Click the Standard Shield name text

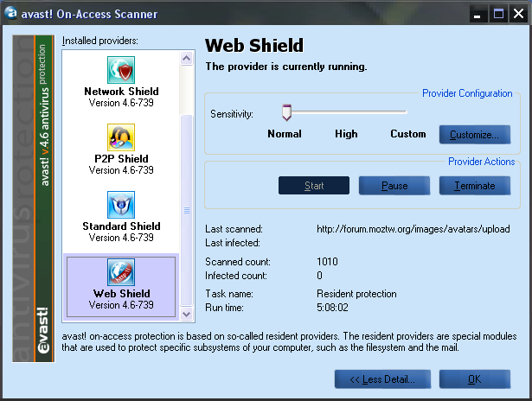(x=121, y=226)
